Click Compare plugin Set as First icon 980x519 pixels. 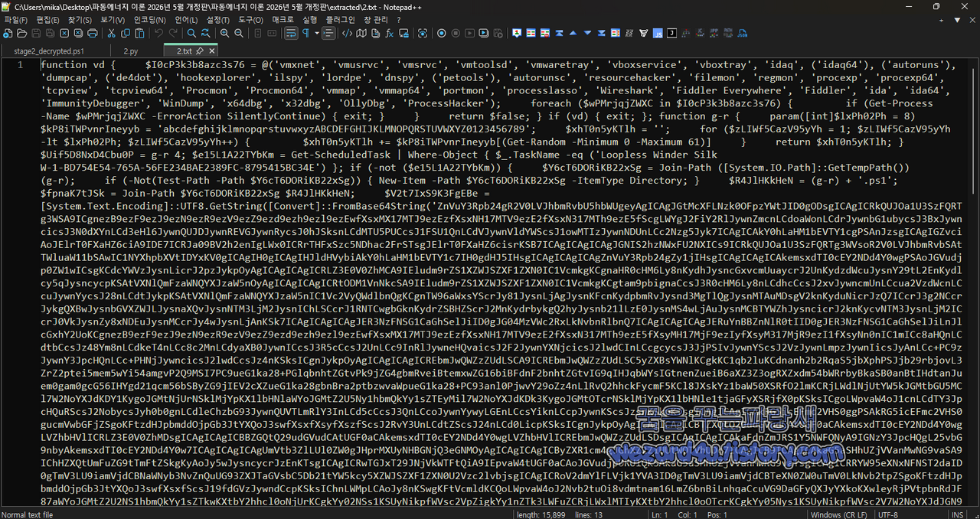click(516, 33)
